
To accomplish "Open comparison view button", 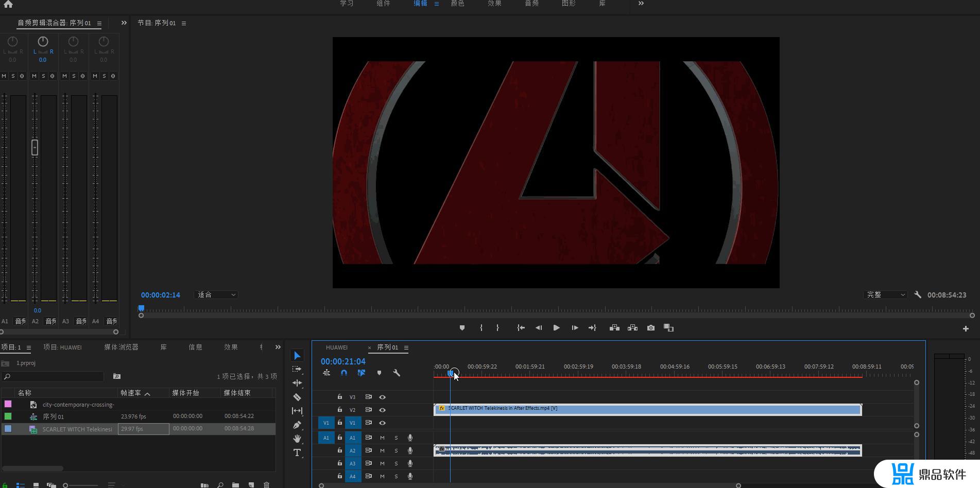I will [668, 328].
